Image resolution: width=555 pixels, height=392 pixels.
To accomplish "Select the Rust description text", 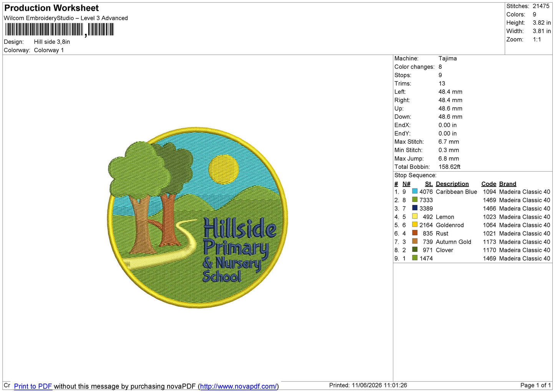I will [x=442, y=233].
